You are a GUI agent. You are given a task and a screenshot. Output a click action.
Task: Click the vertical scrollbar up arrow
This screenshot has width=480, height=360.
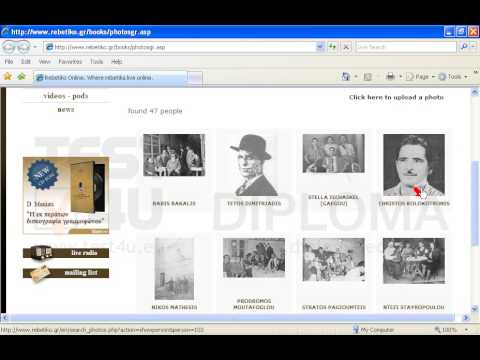(x=475, y=92)
